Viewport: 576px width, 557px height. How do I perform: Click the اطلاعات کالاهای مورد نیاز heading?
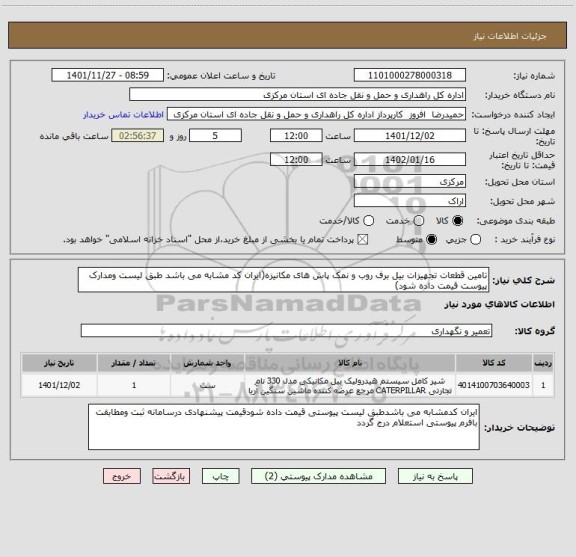[x=500, y=304]
